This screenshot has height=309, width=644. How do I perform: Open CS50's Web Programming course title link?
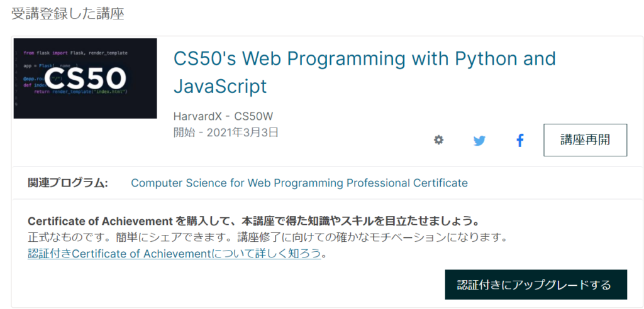coord(364,73)
